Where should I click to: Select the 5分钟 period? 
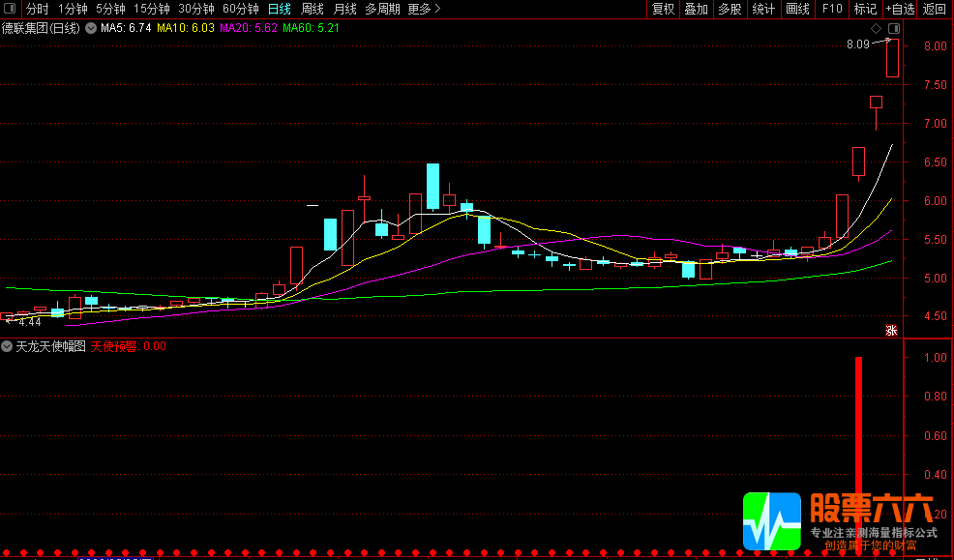(x=110, y=9)
